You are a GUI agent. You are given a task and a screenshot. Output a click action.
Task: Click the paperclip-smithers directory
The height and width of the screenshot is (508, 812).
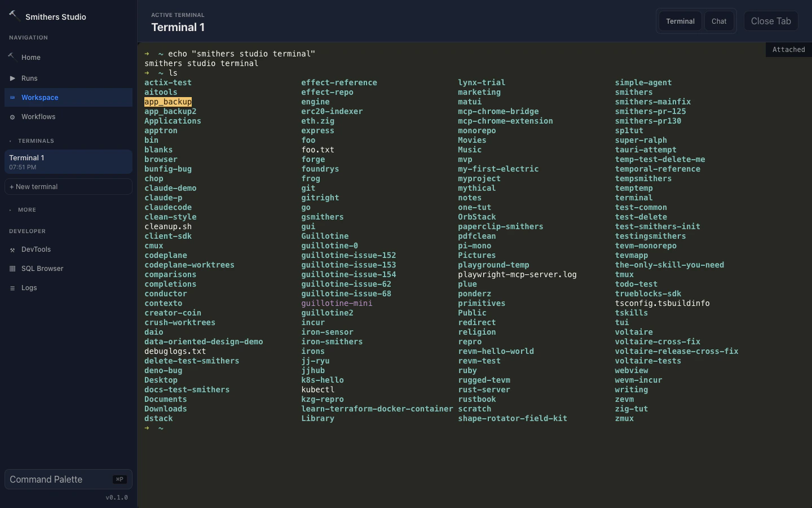pyautogui.click(x=501, y=226)
